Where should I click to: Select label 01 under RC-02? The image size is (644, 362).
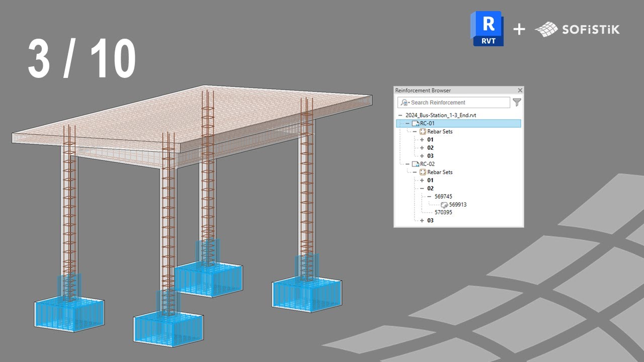click(430, 180)
